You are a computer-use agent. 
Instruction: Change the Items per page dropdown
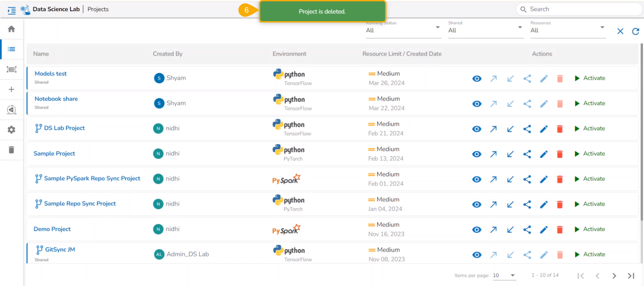click(x=504, y=275)
